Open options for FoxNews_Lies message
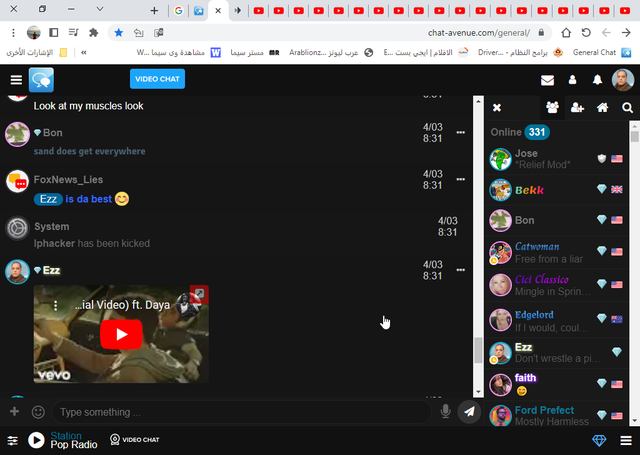Image resolution: width=640 pixels, height=455 pixels. click(x=460, y=180)
